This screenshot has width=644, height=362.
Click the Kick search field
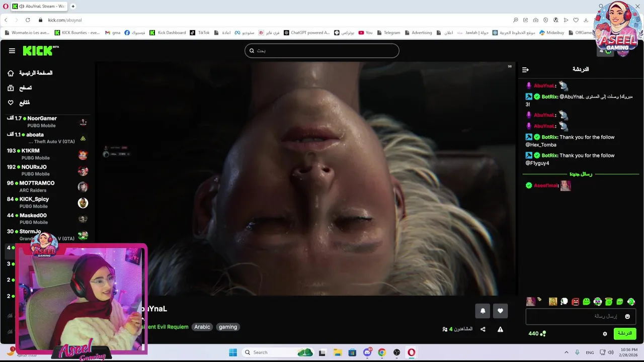point(322,51)
